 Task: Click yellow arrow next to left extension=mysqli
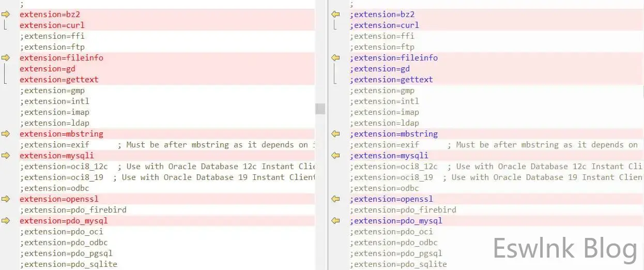[6, 156]
